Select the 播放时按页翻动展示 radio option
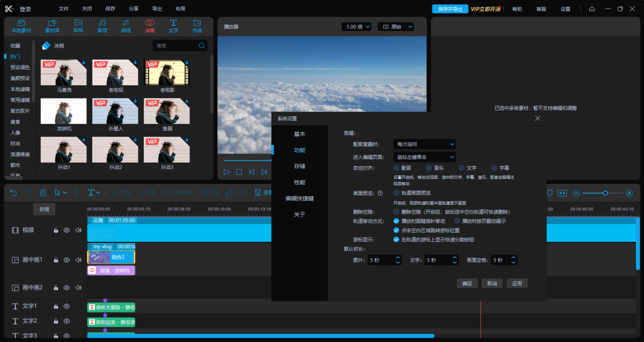The width and height of the screenshot is (644, 342). click(457, 221)
